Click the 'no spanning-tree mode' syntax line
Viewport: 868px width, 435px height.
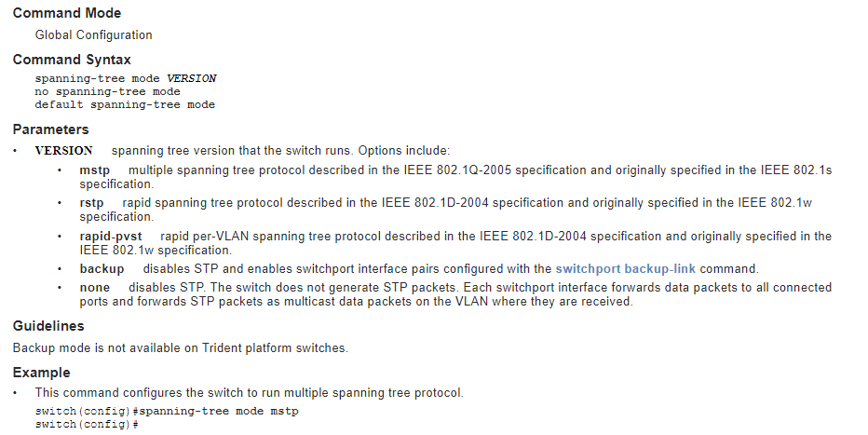108,92
